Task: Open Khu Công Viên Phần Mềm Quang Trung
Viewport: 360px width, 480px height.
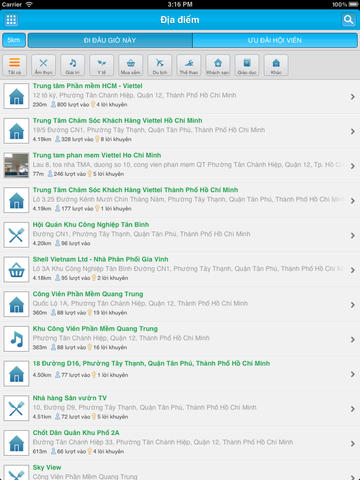Action: [x=180, y=339]
